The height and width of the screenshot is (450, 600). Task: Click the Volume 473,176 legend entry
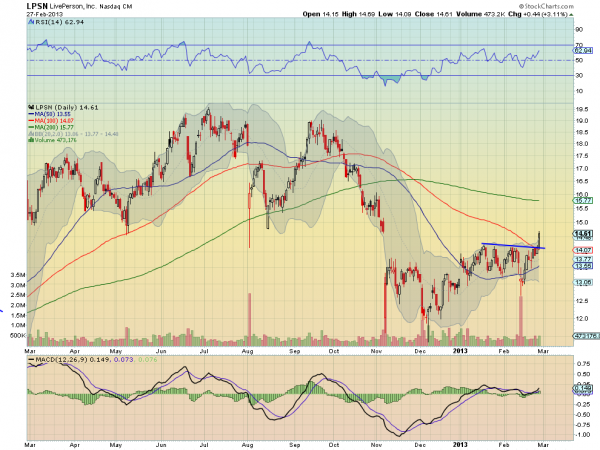(55, 140)
